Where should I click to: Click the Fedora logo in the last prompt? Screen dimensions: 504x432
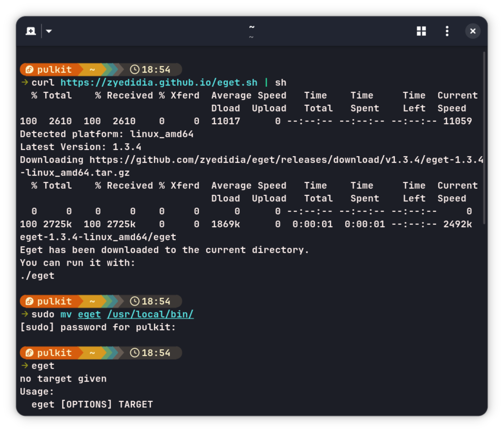click(30, 353)
